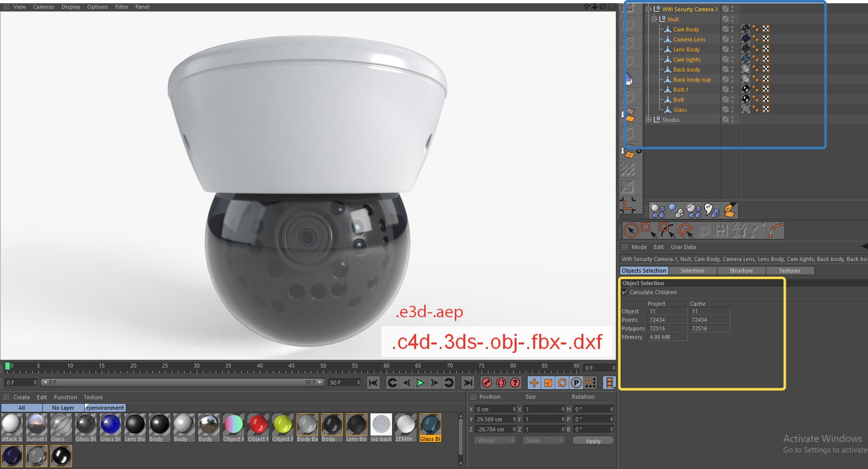The height and width of the screenshot is (469, 868).
Task: Click the red Record Active Objects key icon
Action: click(x=487, y=383)
